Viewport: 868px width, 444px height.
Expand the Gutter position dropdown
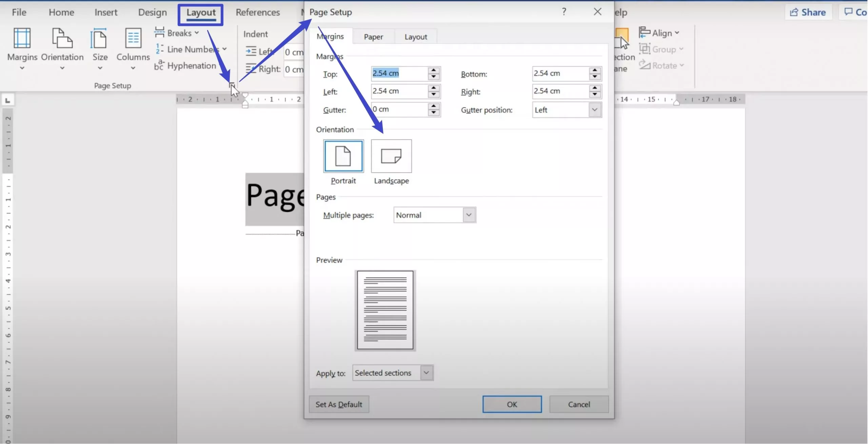tap(594, 110)
